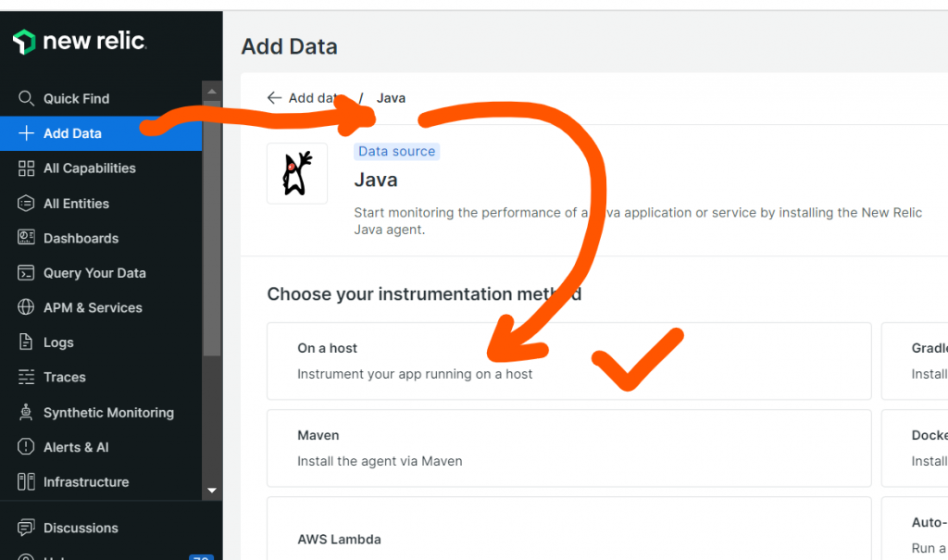The image size is (948, 560).
Task: Click the Query Your Data terminal icon
Action: 26,273
